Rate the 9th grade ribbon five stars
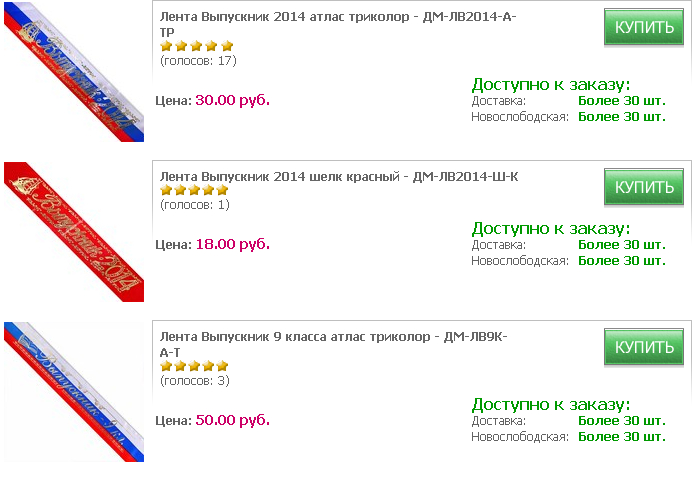This screenshot has height=480, width=695. [x=222, y=366]
